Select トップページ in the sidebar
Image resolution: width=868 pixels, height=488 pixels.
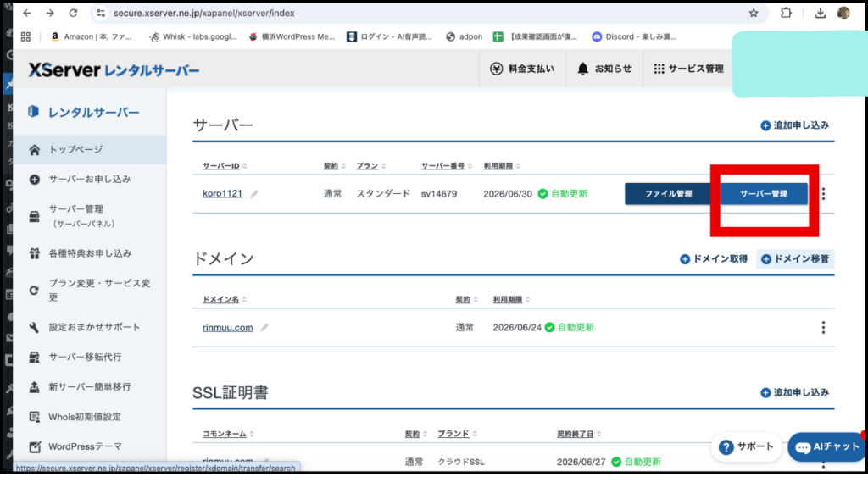point(75,149)
